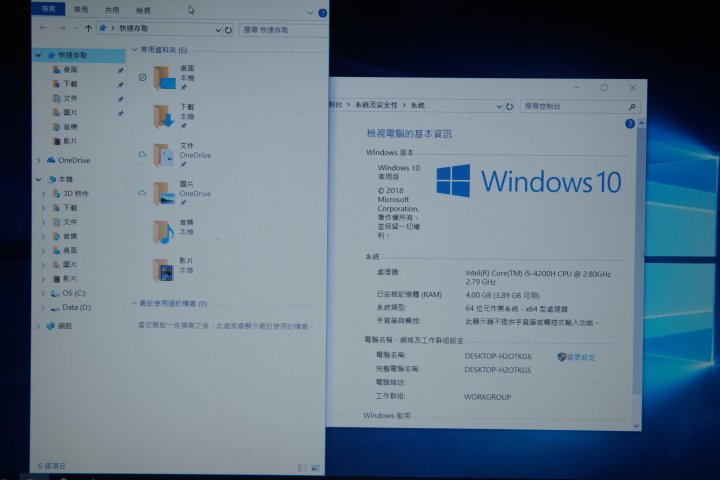The width and height of the screenshot is (720, 480).
Task: Expand the OS (C:) drive node
Action: [x=44, y=293]
